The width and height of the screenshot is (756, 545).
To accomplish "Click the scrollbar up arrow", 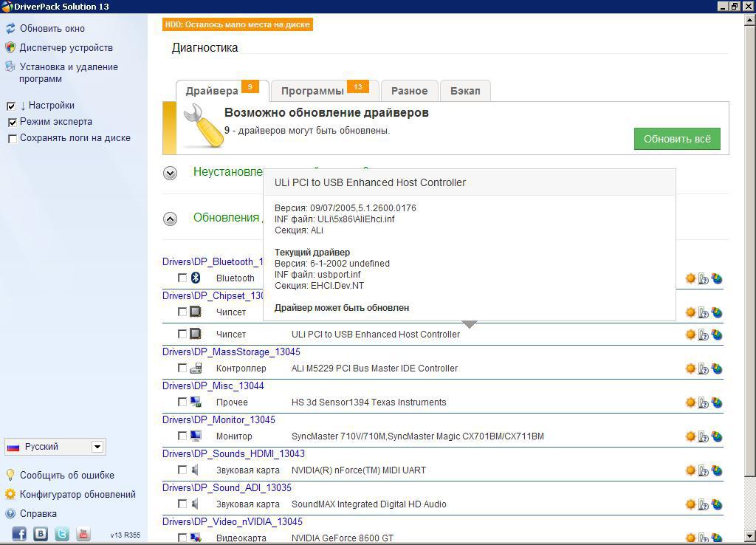I will coord(750,20).
